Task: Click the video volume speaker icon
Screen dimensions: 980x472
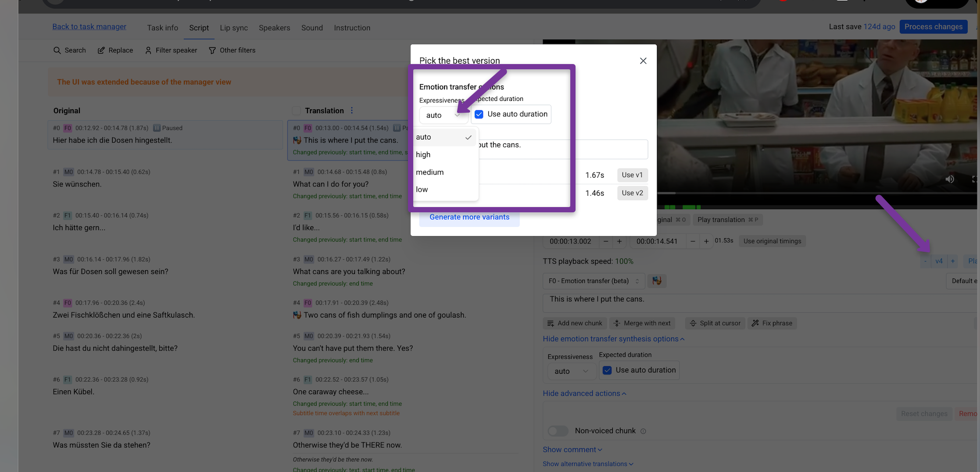Action: point(950,179)
